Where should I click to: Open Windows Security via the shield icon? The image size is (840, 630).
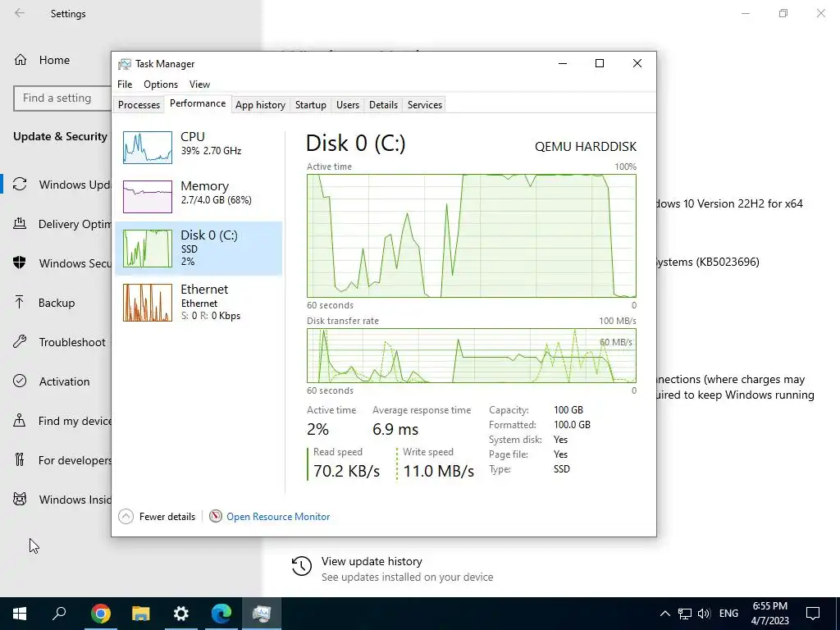(x=20, y=263)
